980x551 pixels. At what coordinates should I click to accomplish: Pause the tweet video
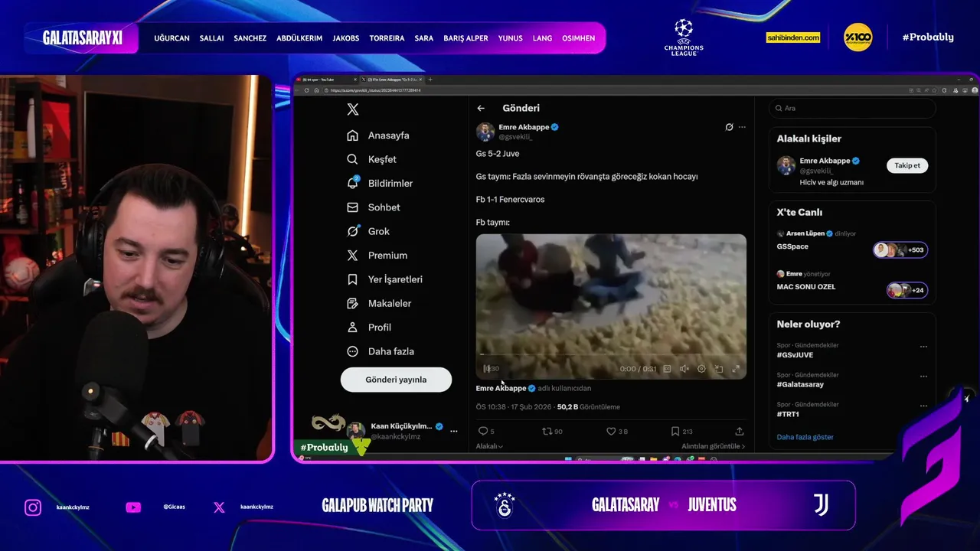488,369
